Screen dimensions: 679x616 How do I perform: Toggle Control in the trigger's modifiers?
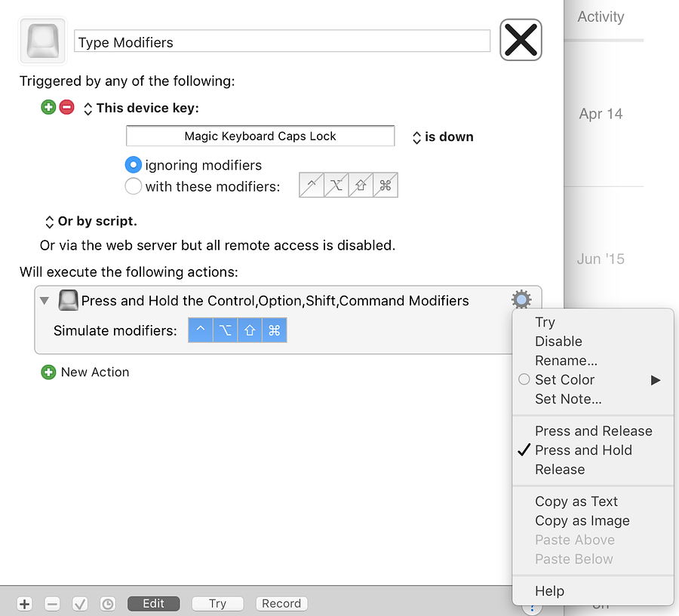pyautogui.click(x=312, y=185)
